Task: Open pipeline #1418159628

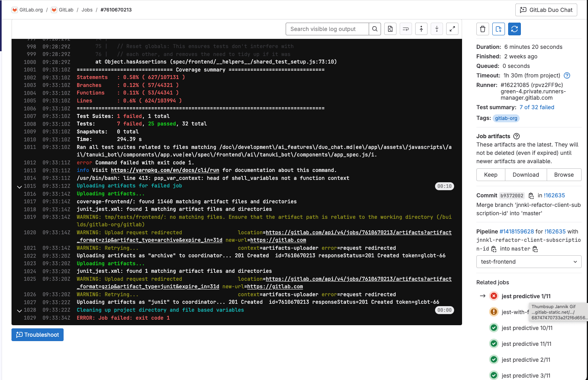Action: [516, 231]
